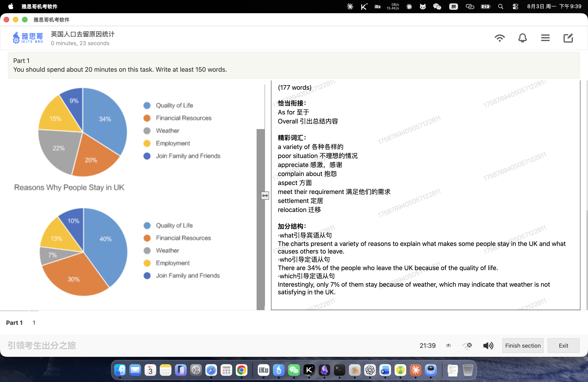Viewport: 588px width, 382px height.
Task: Click the Exit button
Action: point(563,345)
